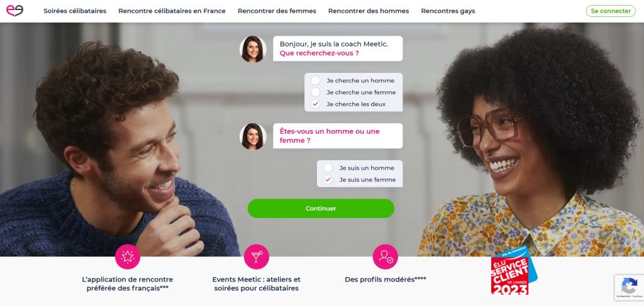This screenshot has height=306, width=644.
Task: Go to Rencontrer des femmes
Action: coord(277,11)
